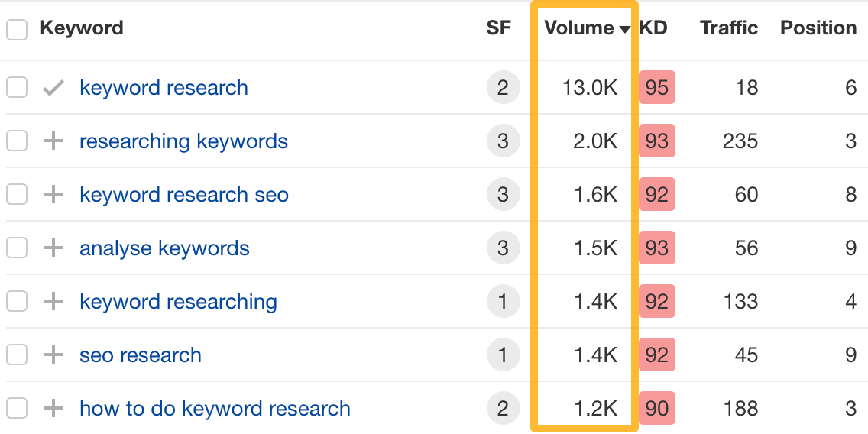
Task: Open SERP features badge for keyword research row
Action: pyautogui.click(x=502, y=88)
